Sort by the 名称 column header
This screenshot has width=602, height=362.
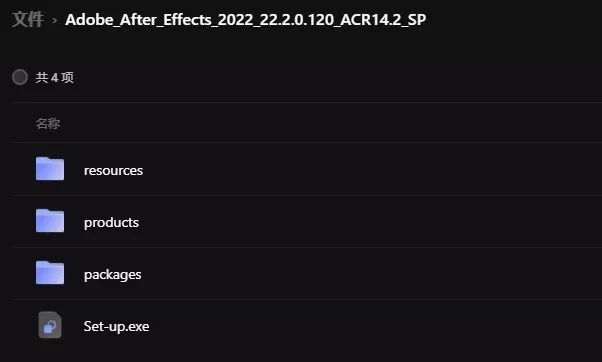(48, 124)
